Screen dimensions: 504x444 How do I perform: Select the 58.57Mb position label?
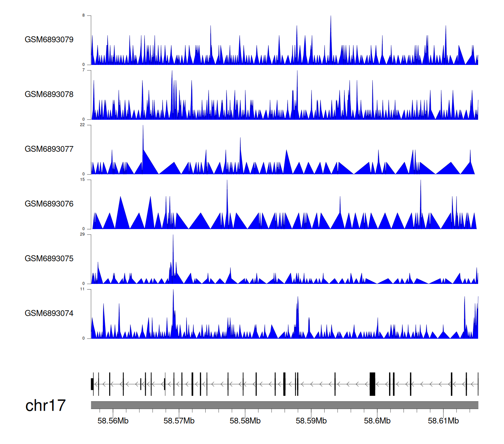(179, 421)
